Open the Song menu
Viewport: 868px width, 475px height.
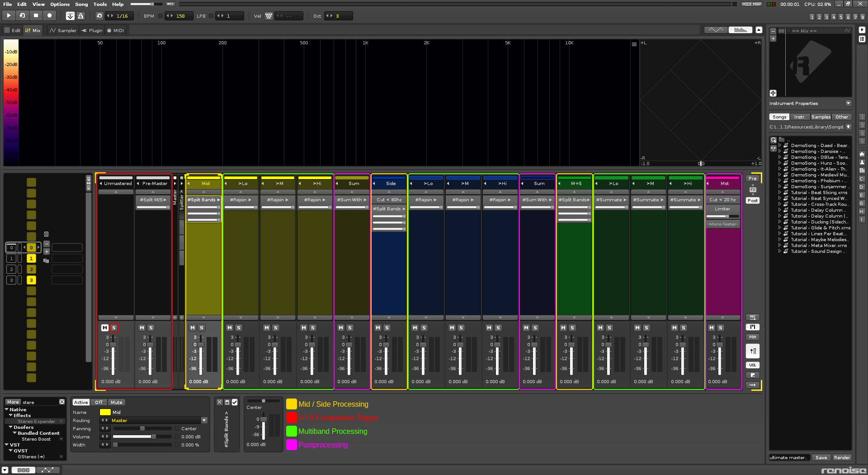(81, 4)
